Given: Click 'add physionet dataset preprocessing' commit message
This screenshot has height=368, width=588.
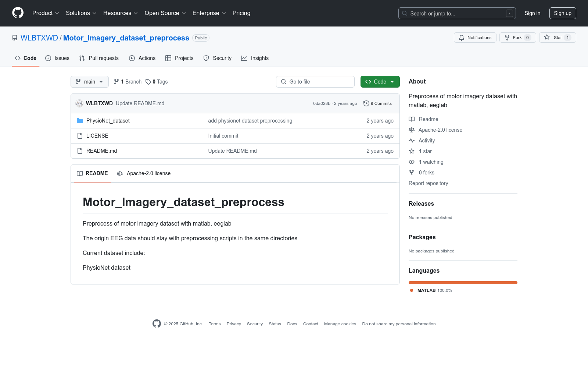Looking at the screenshot, I should click(x=250, y=121).
